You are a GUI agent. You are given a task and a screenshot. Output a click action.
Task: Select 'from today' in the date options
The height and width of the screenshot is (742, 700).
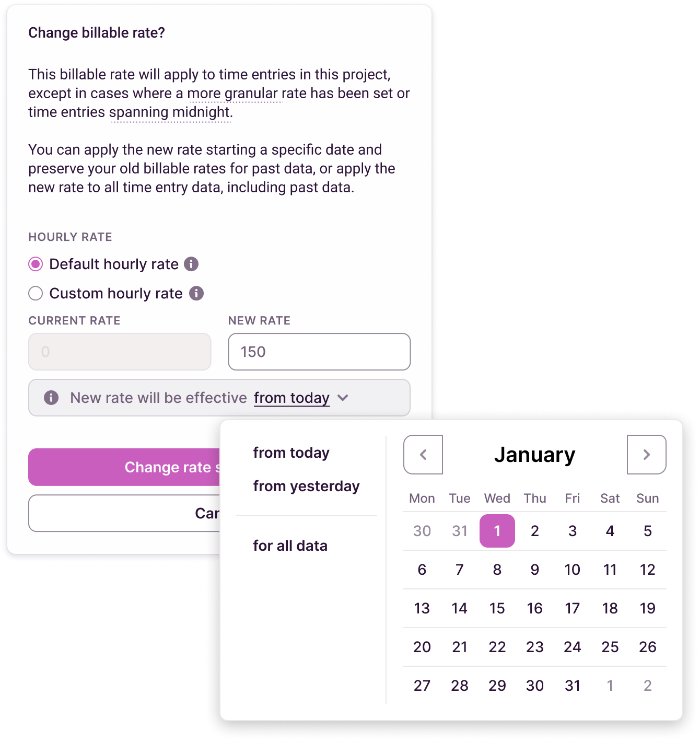coord(291,453)
